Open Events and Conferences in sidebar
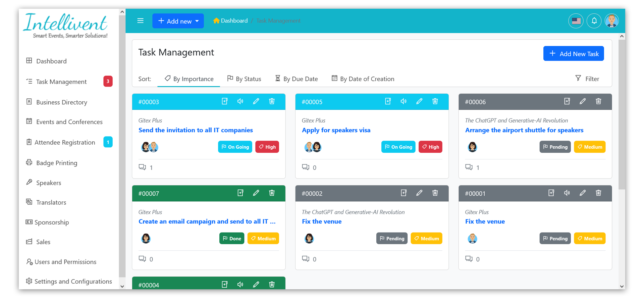The height and width of the screenshot is (298, 644). 64,122
